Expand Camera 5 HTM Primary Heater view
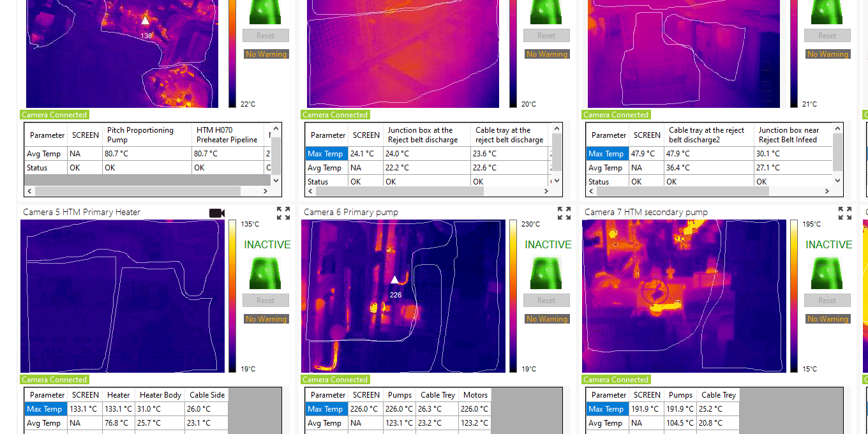Viewport: 868px width, 434px height. 283,213
